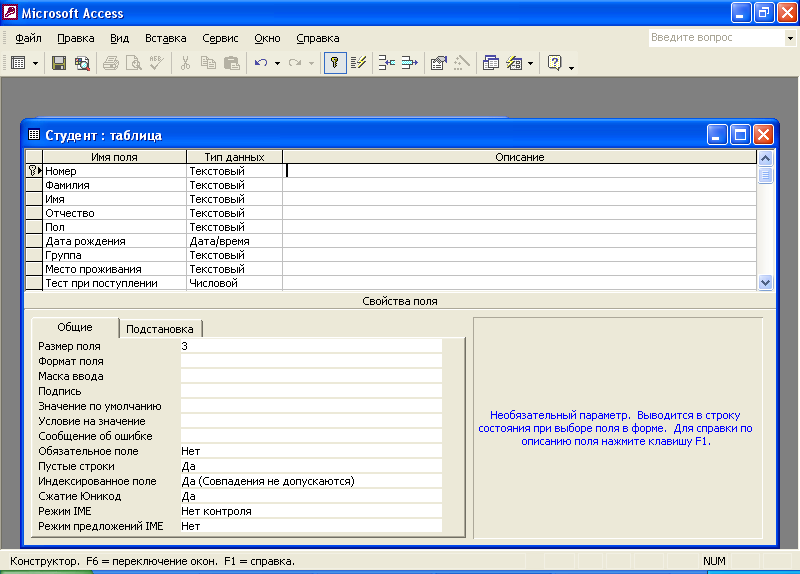The height and width of the screenshot is (574, 800).
Task: Click the Значение по умолчанию box
Action: 311,406
